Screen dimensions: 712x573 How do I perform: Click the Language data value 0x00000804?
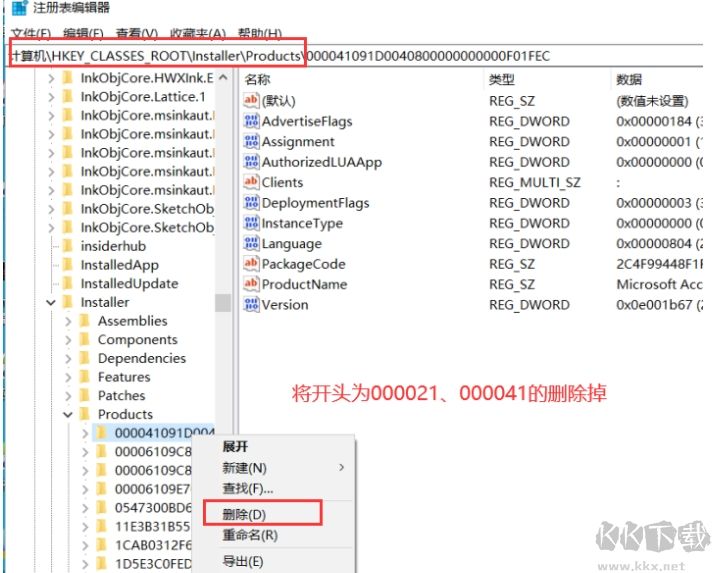pyautogui.click(x=654, y=243)
